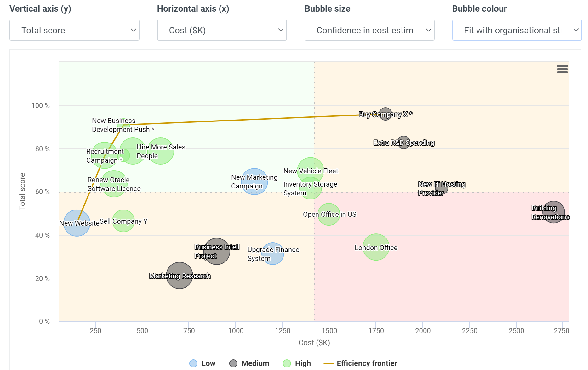Screen dimensions: 588x370
Task: Click the Marketing Research bubble
Action: pos(179,275)
